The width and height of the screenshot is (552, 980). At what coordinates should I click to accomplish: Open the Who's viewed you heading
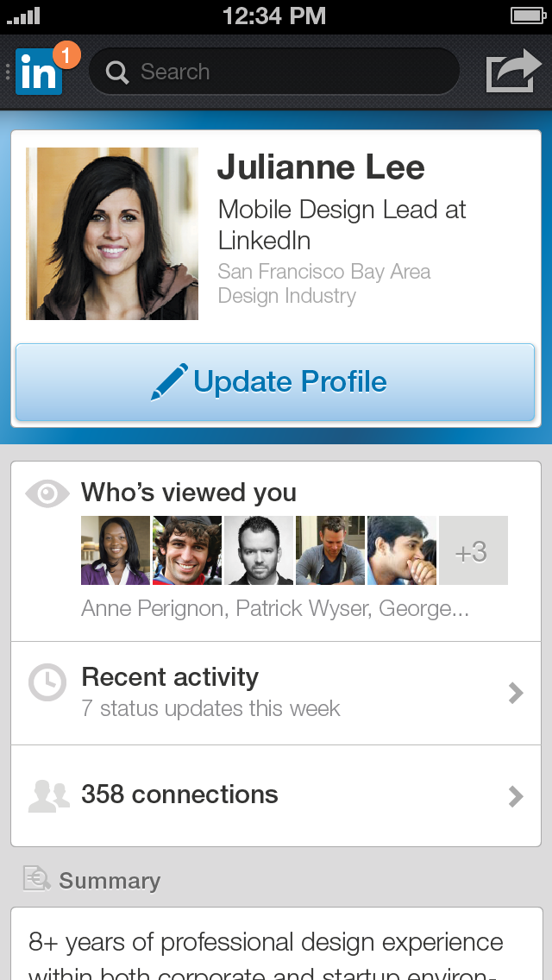[189, 493]
